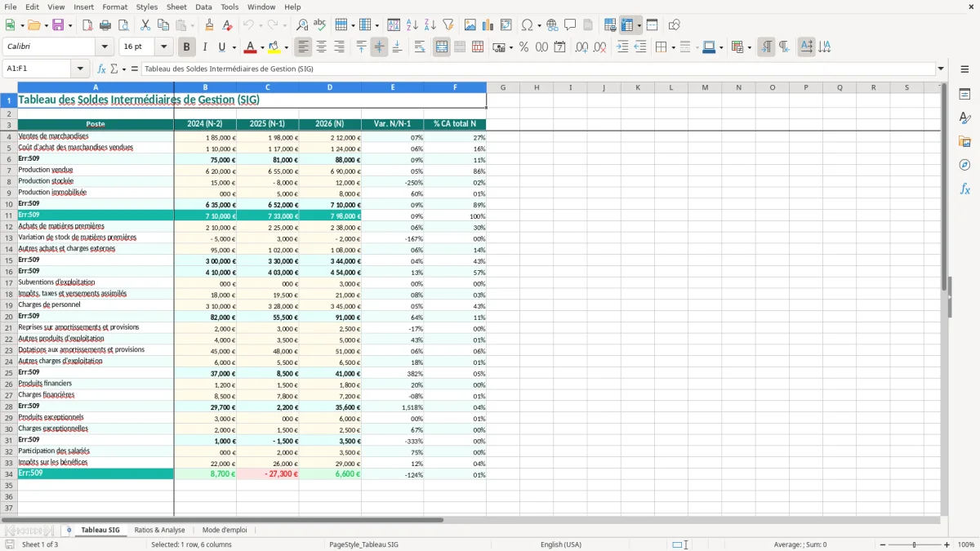
Task: Click the Clone Formatting paintbrush icon
Action: coord(209,25)
